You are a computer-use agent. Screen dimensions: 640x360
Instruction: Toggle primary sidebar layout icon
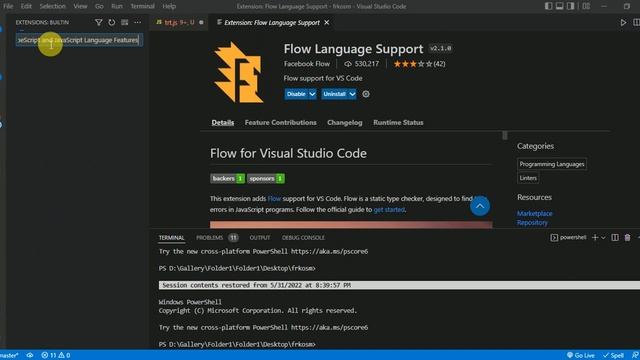(549, 6)
